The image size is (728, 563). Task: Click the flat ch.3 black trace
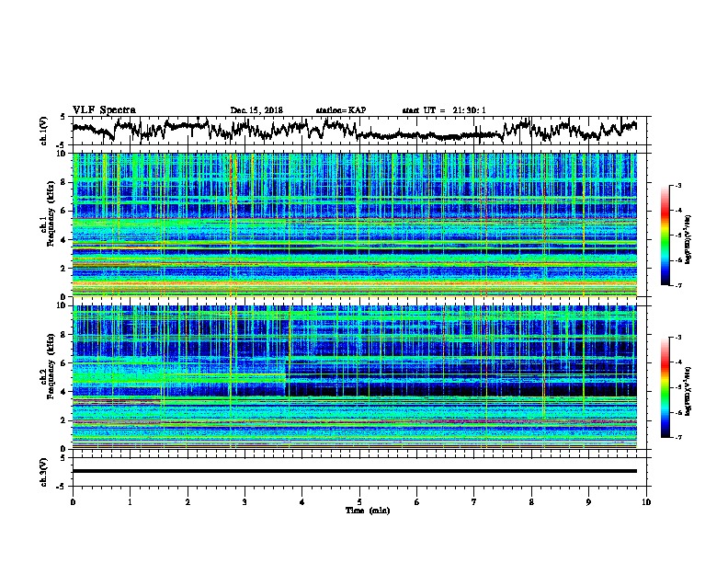(x=354, y=471)
